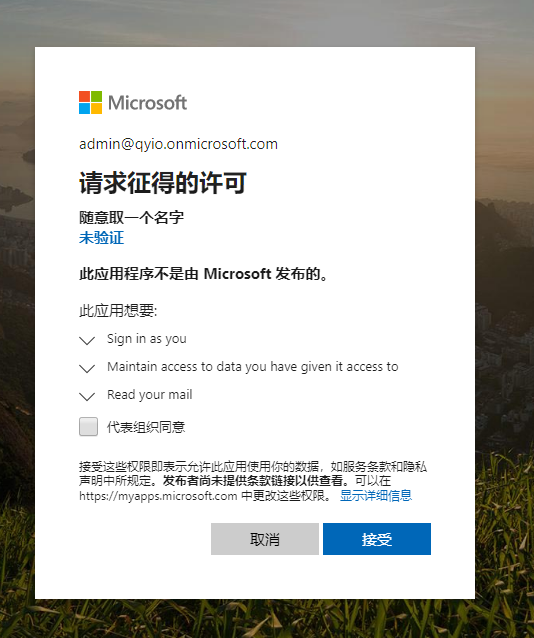Expand the "Maintain access to data" chevron
The height and width of the screenshot is (638, 534).
tap(87, 368)
